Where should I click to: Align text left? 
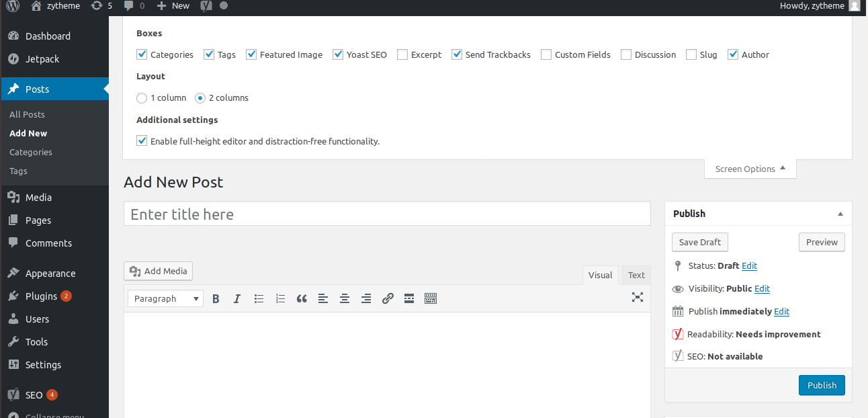(323, 299)
